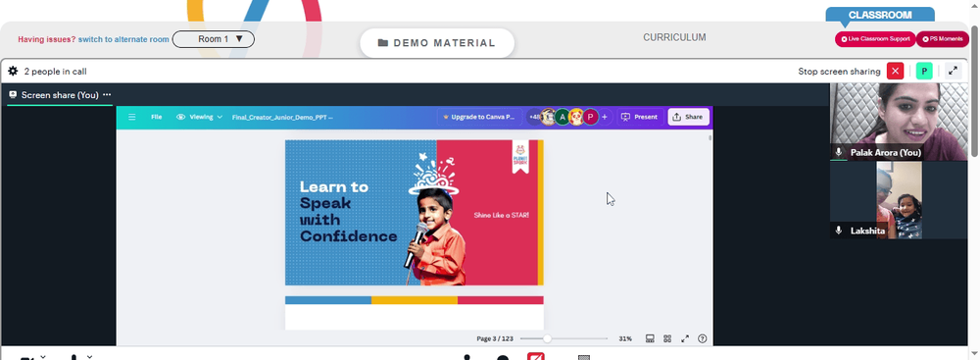Toggle the page thumbnails view icon

[x=650, y=338]
